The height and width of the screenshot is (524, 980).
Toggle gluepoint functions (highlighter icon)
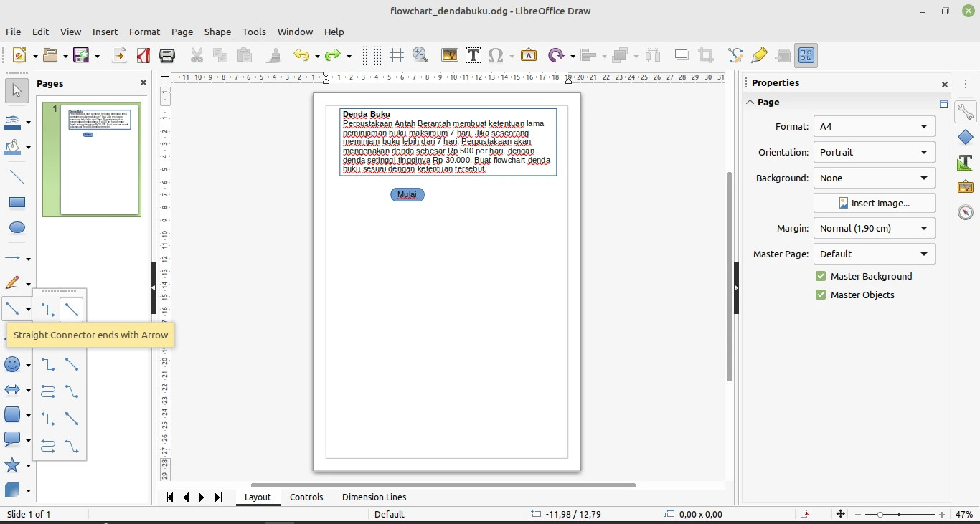coord(759,55)
